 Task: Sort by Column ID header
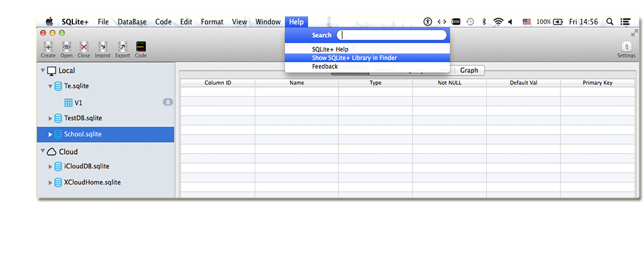click(x=218, y=82)
